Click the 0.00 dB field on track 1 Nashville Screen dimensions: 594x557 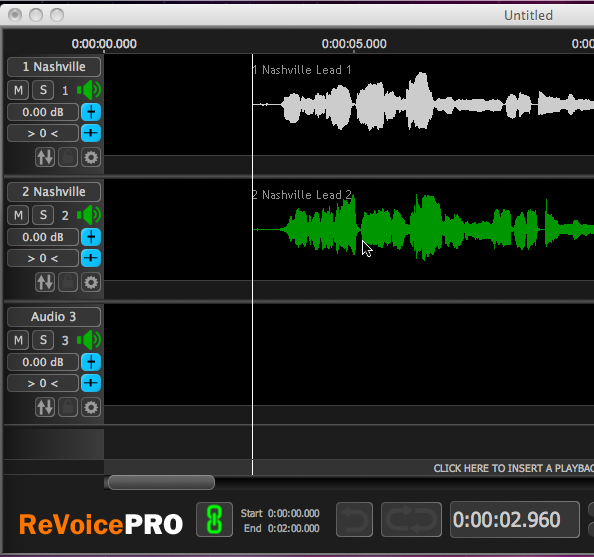(43, 112)
